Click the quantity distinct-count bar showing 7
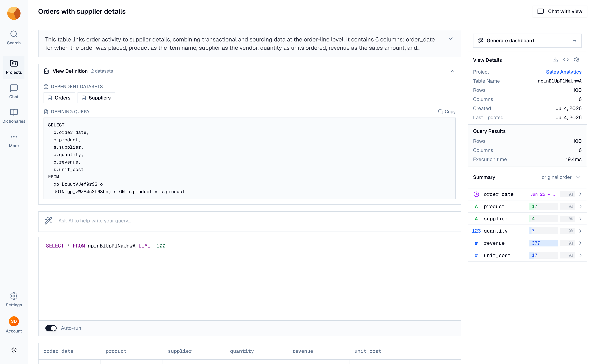Image resolution: width=597 pixels, height=364 pixels. 543,231
